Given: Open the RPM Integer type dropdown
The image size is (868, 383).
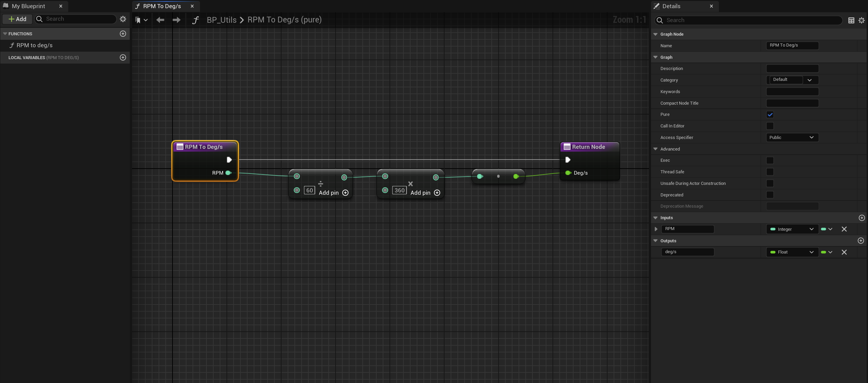Looking at the screenshot, I should 792,229.
